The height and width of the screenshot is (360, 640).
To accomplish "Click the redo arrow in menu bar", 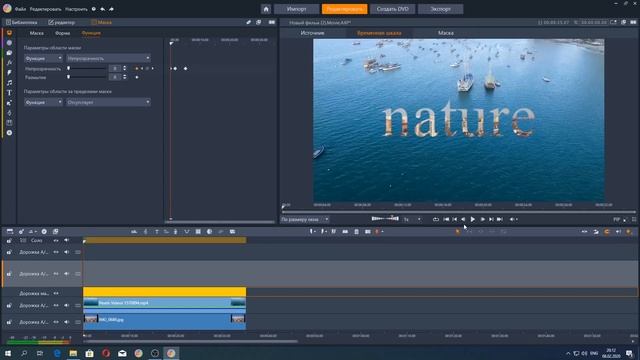I will pos(111,9).
